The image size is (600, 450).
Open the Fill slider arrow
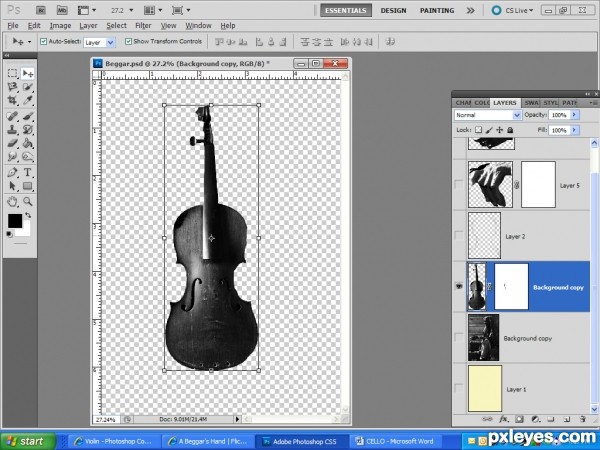coord(574,130)
